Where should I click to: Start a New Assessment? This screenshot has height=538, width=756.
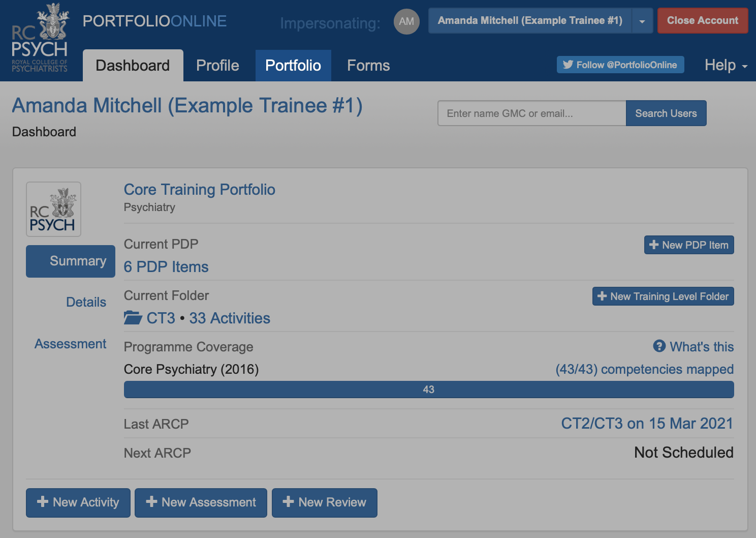(201, 502)
